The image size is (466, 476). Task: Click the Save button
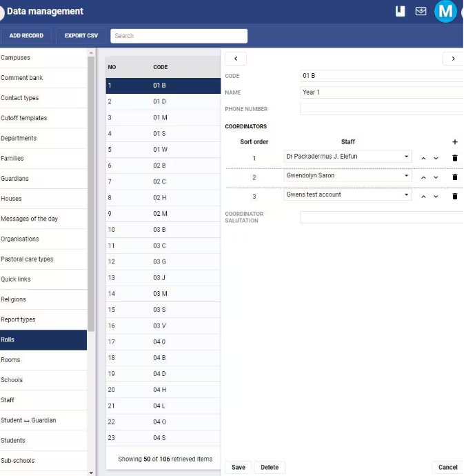238,467
